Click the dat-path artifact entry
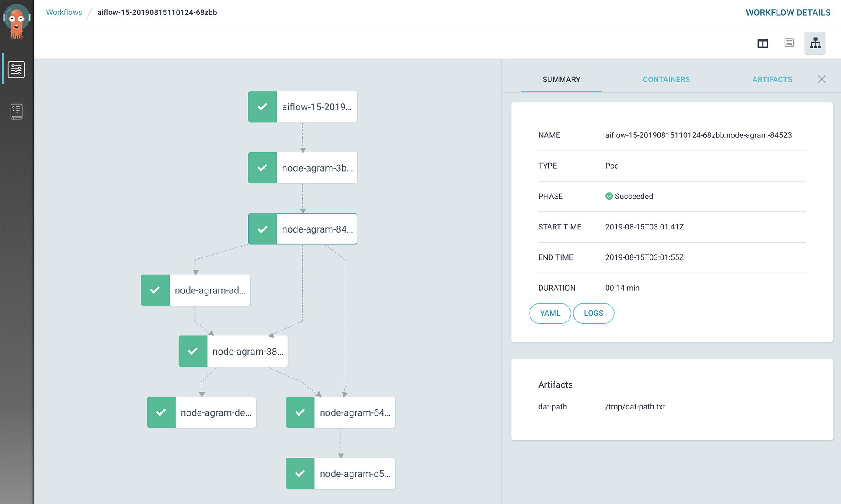This screenshot has width=841, height=504. [552, 406]
